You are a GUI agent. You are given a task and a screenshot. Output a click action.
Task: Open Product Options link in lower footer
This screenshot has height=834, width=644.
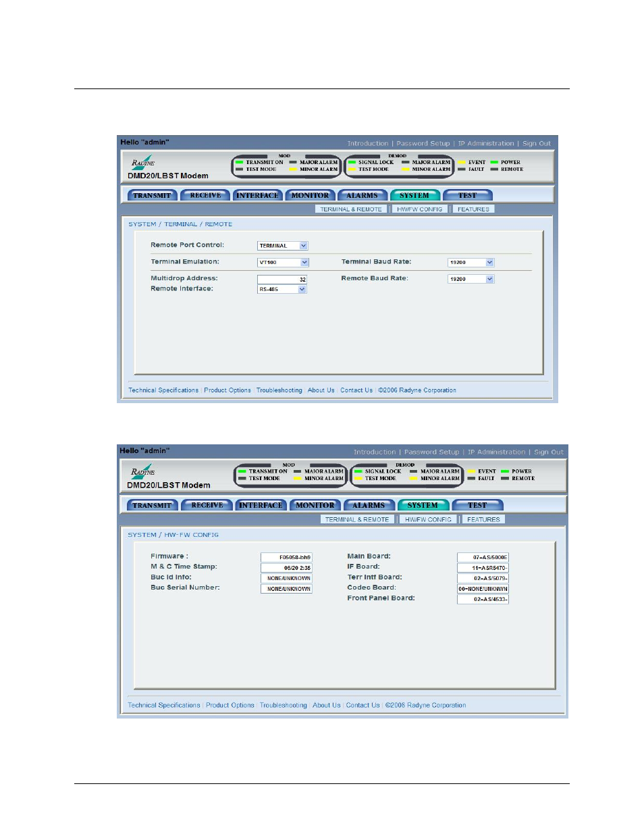click(x=230, y=706)
